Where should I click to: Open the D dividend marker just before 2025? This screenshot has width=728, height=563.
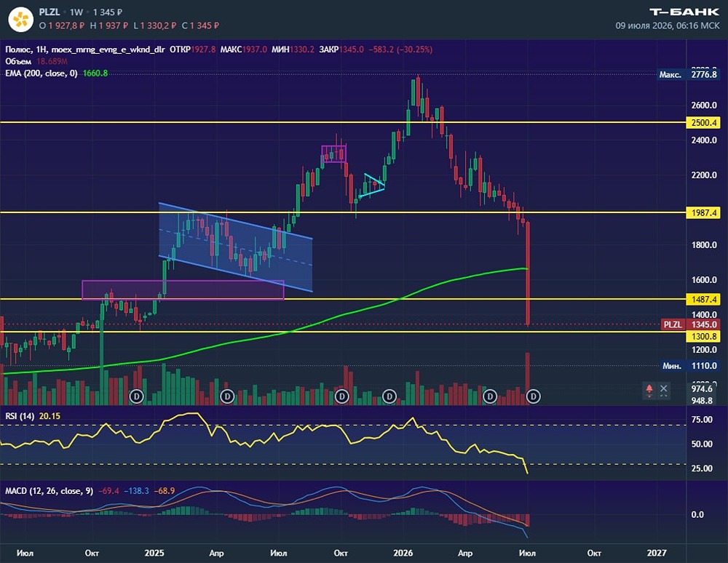point(137,396)
